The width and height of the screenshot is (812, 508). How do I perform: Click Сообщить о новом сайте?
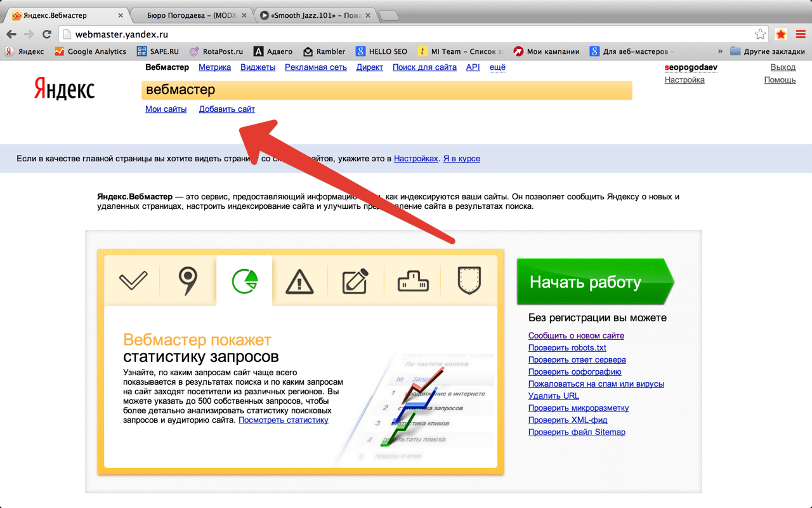click(576, 336)
